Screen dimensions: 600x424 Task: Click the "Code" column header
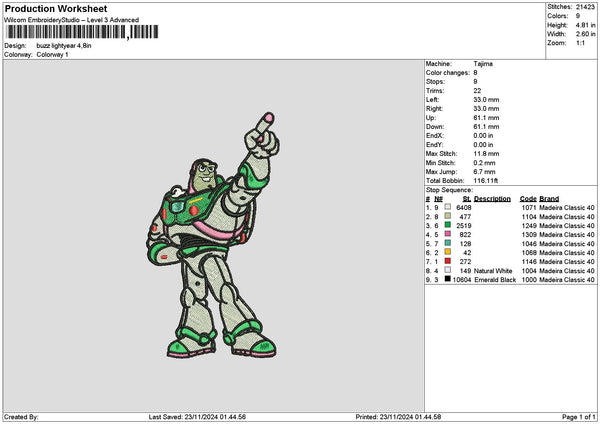tap(528, 199)
